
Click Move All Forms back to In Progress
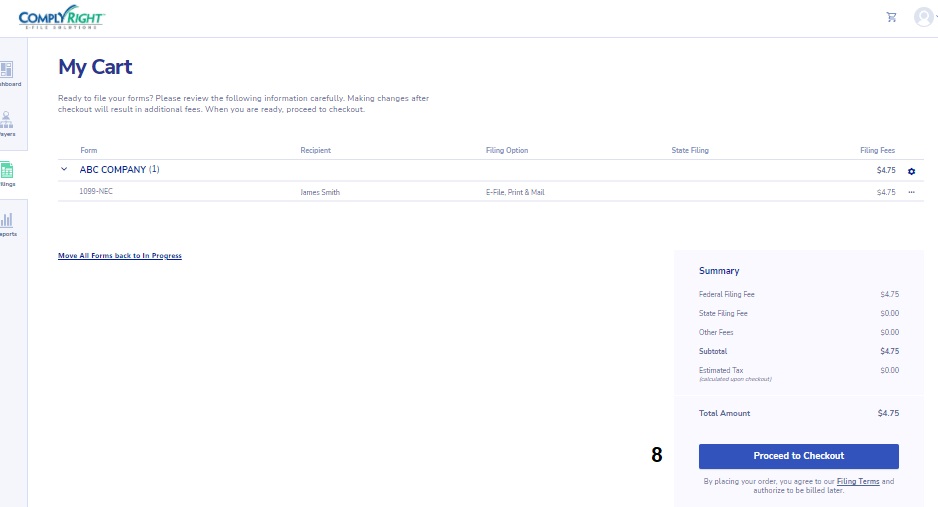click(120, 255)
